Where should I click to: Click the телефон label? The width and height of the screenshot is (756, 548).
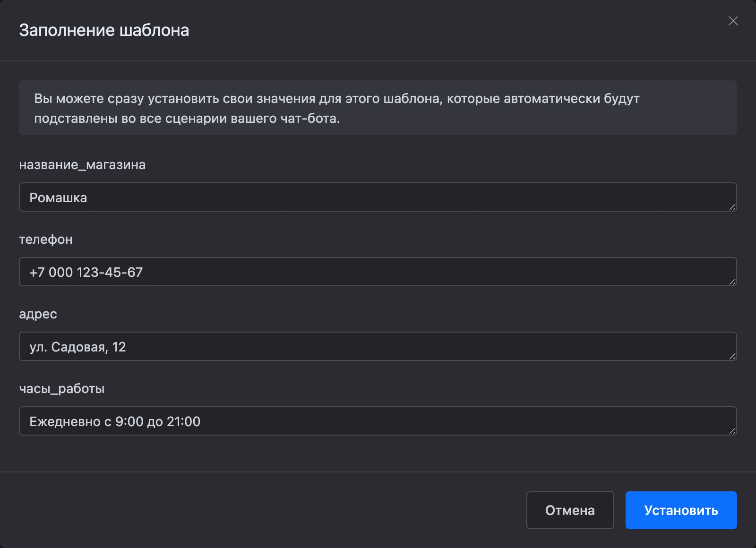[x=46, y=240]
